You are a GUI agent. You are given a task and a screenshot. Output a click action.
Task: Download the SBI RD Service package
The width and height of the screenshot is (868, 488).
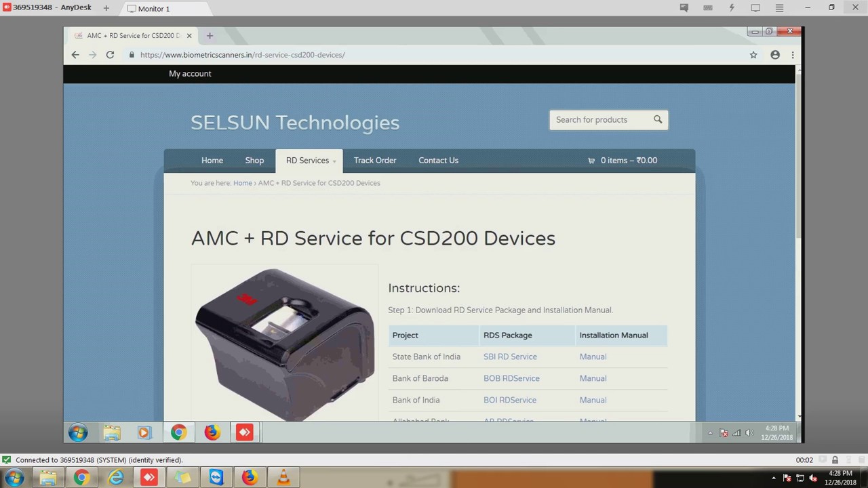(x=510, y=357)
